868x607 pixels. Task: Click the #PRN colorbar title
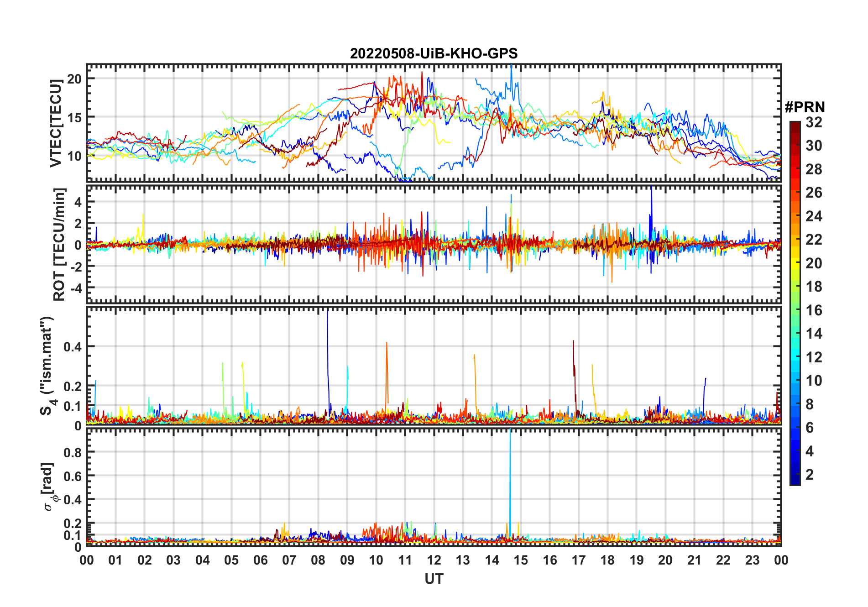pyautogui.click(x=805, y=107)
